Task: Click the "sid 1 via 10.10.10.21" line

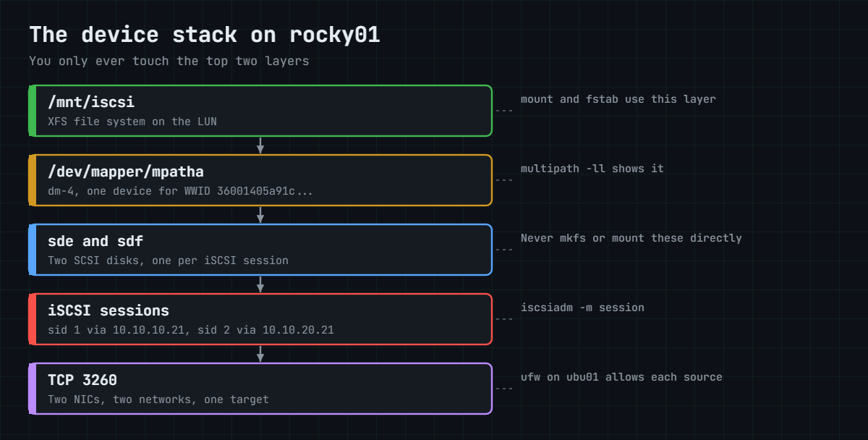Action: pyautogui.click(x=191, y=330)
